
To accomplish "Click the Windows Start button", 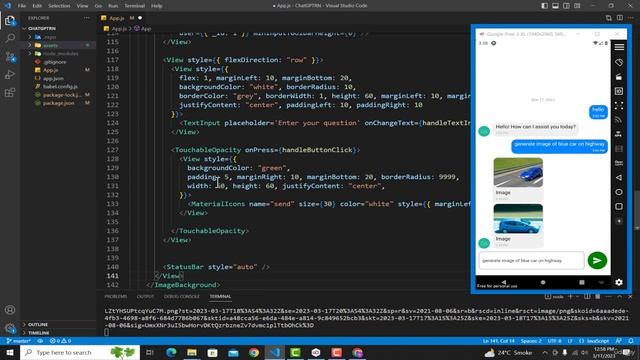I will (x=10, y=352).
